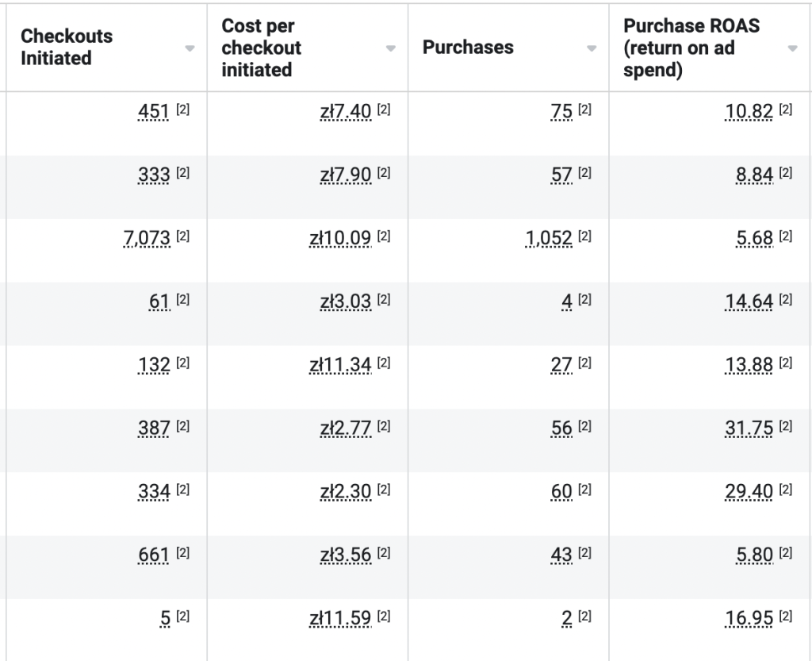Select the 1,052 purchases value

click(x=550, y=237)
